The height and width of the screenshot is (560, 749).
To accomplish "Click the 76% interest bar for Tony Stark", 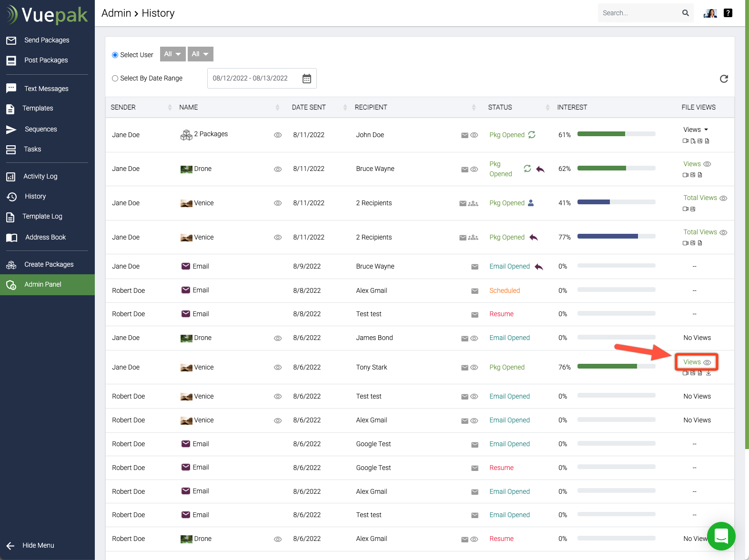I will (616, 367).
